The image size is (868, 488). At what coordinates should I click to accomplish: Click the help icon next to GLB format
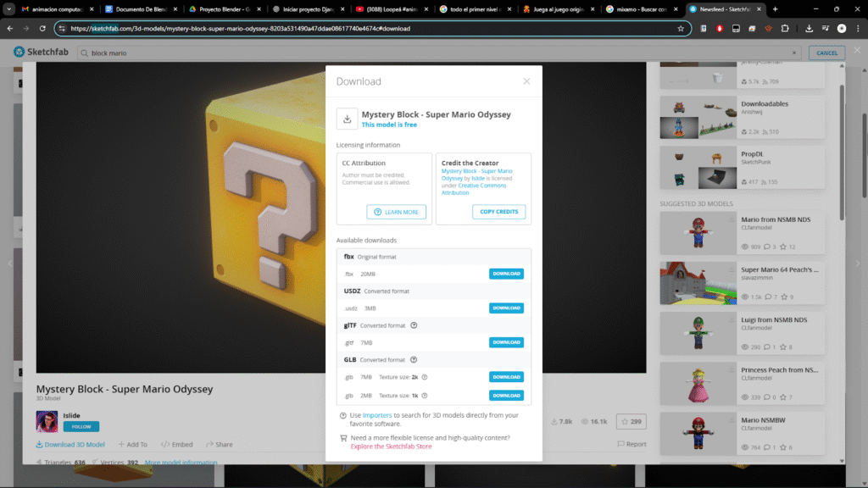414,359
